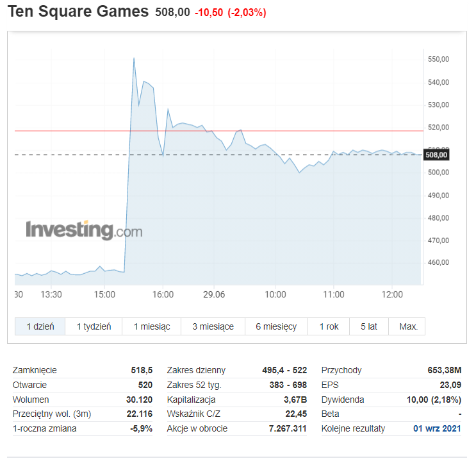
Task: Click the red -10,50 price change
Action: point(209,12)
